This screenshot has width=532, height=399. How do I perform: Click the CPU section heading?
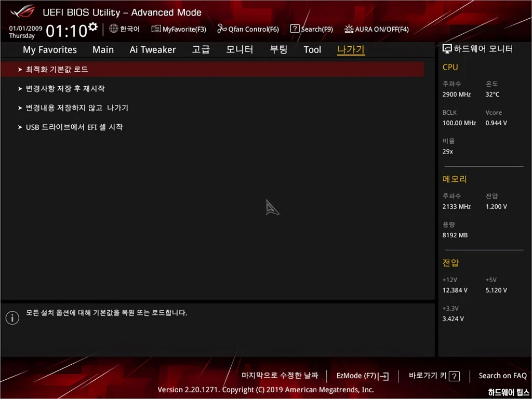(x=450, y=67)
